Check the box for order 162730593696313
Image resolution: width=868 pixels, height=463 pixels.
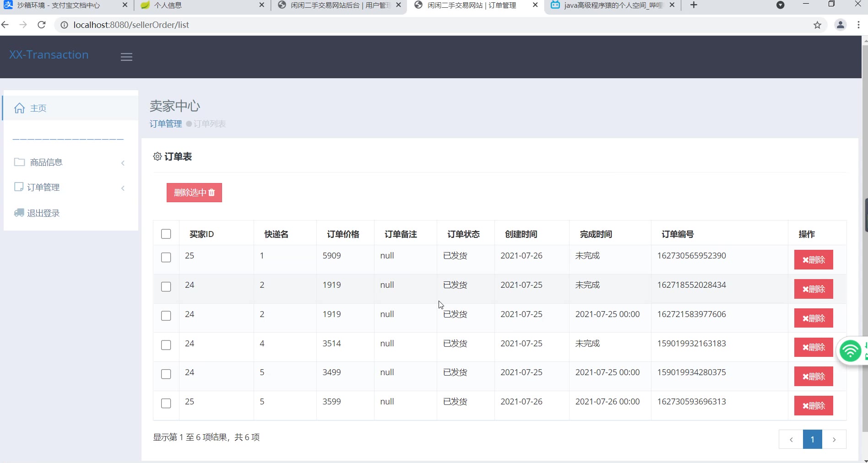click(x=166, y=404)
